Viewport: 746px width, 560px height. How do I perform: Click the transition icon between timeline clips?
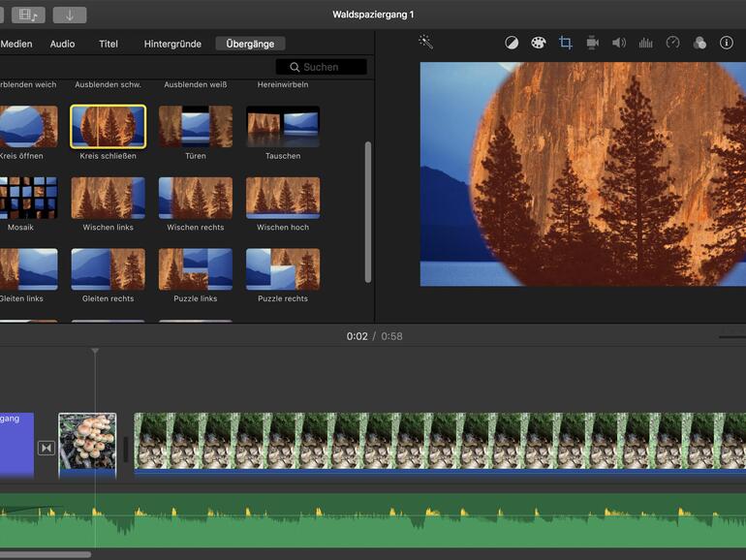click(47, 448)
